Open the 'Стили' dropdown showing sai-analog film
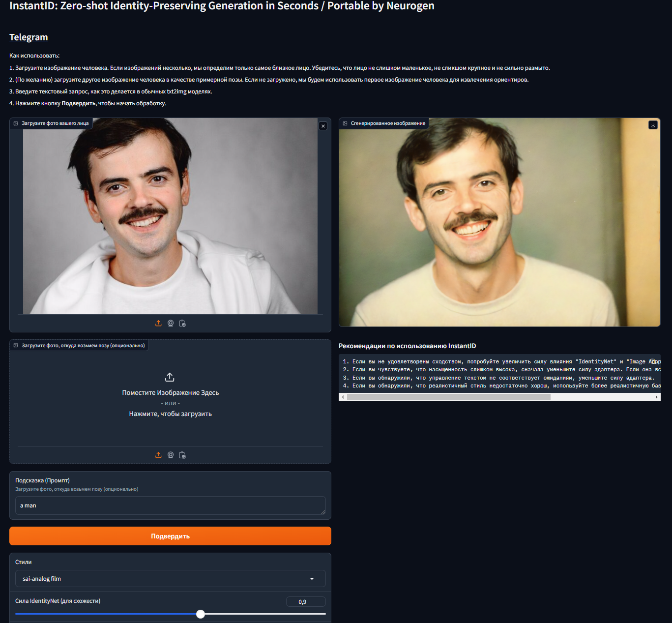Screen dimensions: 672x623 pos(170,579)
